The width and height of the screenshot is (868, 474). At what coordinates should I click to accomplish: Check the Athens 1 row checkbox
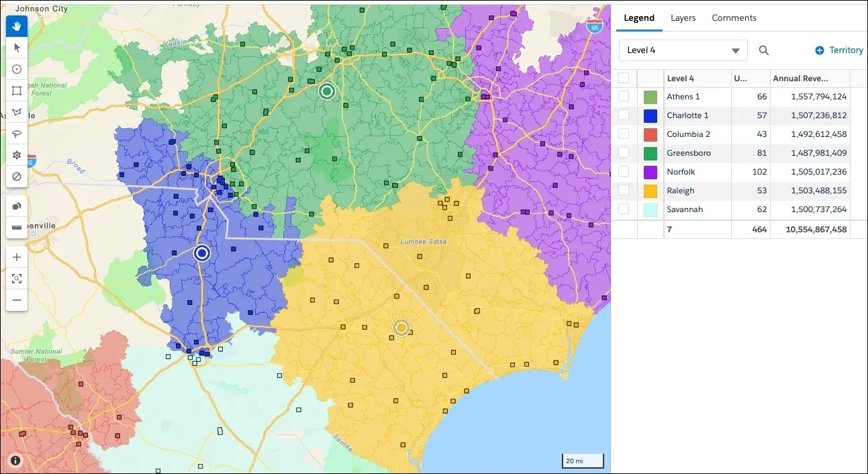pyautogui.click(x=624, y=97)
